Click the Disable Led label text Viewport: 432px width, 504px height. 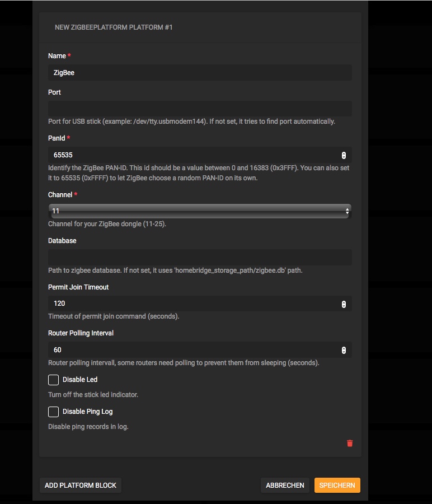[80, 380]
